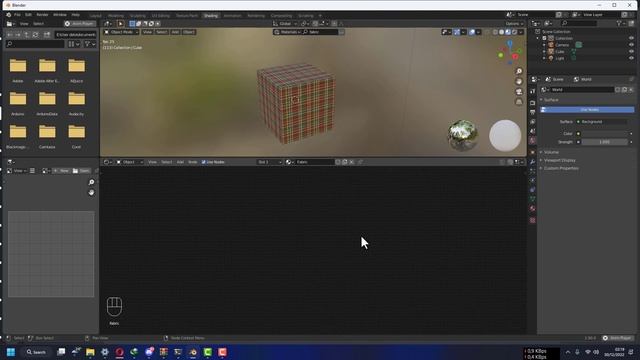This screenshot has width=640, height=360.
Task: Expand the Viewport Display panel
Action: [x=559, y=160]
